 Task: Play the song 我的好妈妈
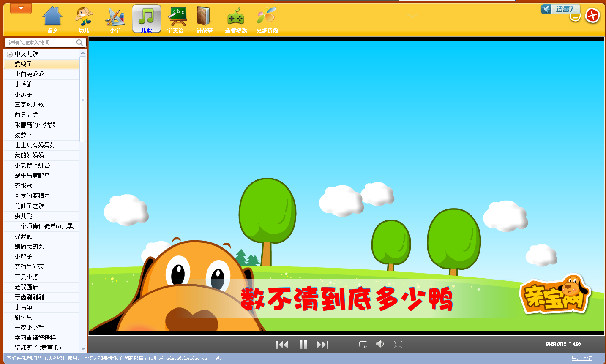click(41, 155)
